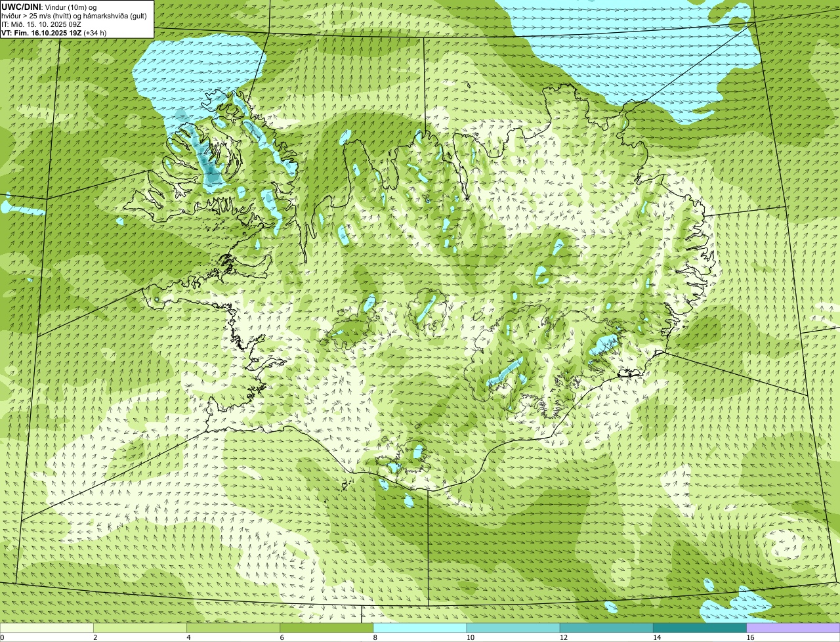Click the legend tick label "2"
Screen dimensions: 840x642
point(95,637)
